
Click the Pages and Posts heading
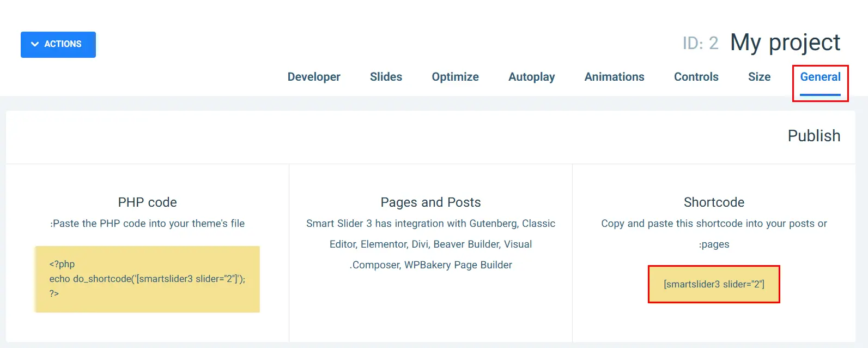tap(431, 202)
